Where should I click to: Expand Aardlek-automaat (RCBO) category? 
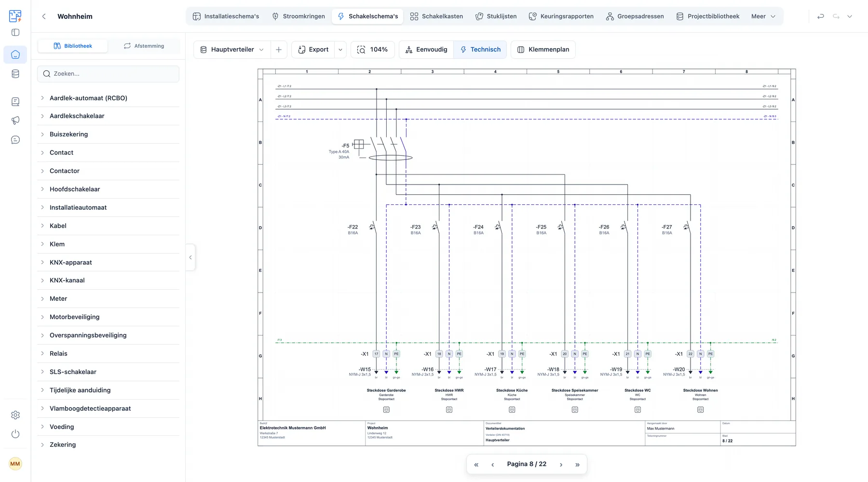[108, 98]
